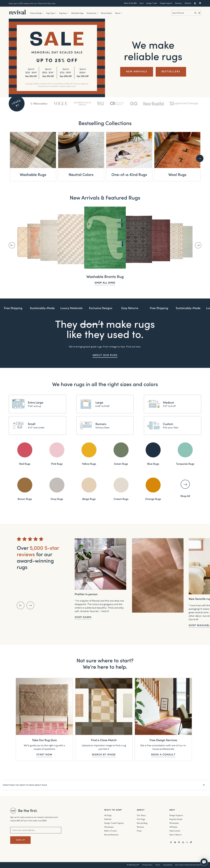The image size is (210, 868).
Task: Open the live chat bubble
Action: point(204,862)
